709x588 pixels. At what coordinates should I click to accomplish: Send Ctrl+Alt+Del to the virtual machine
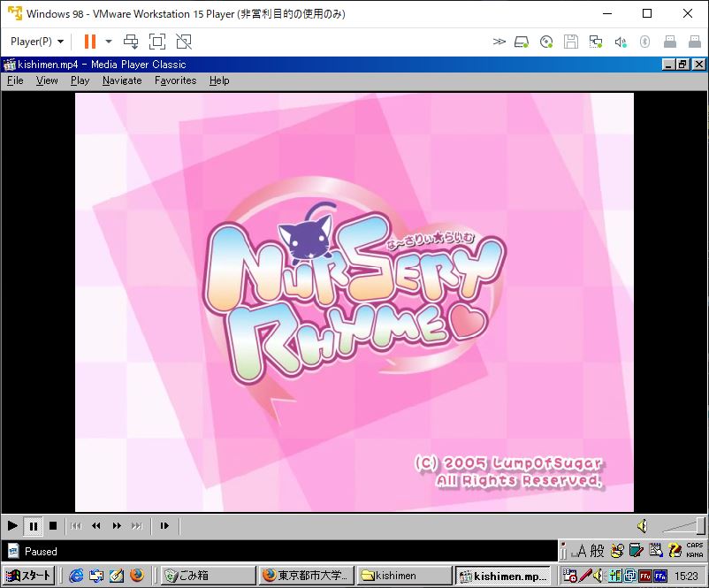[131, 42]
